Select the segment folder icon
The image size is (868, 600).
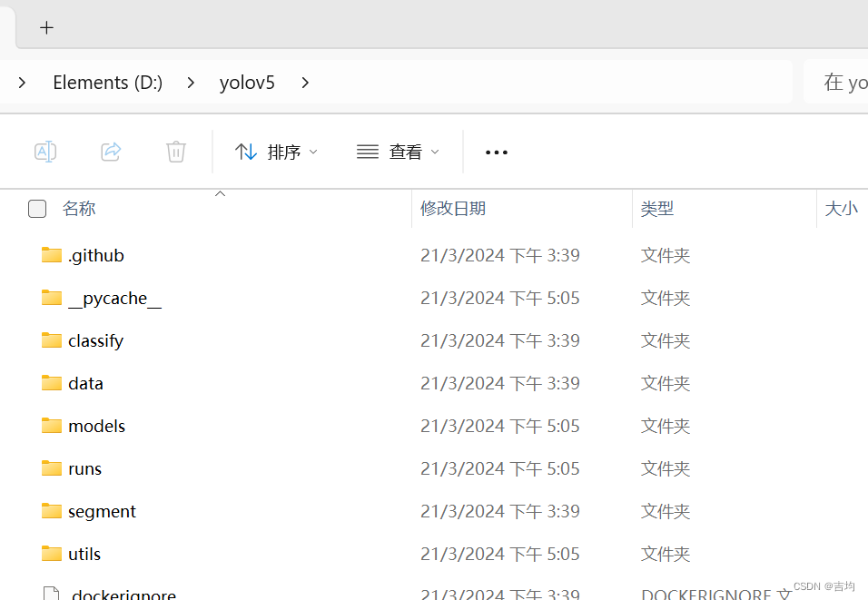[52, 511]
